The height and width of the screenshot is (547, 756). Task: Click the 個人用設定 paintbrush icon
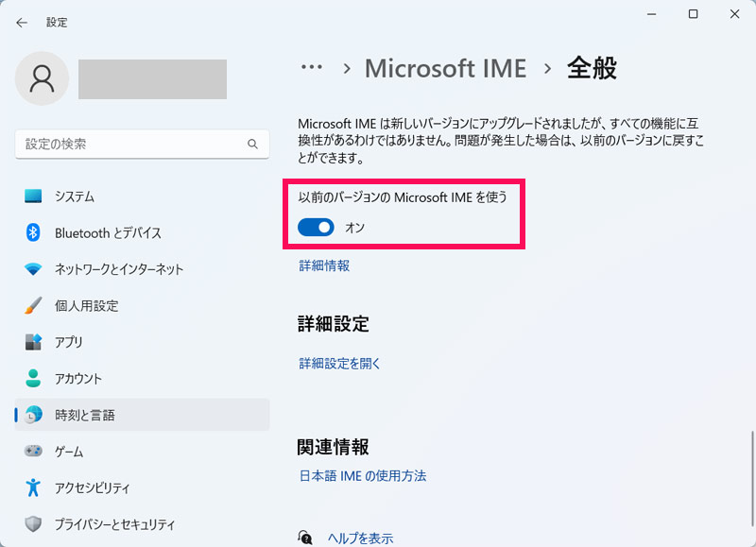[33, 305]
